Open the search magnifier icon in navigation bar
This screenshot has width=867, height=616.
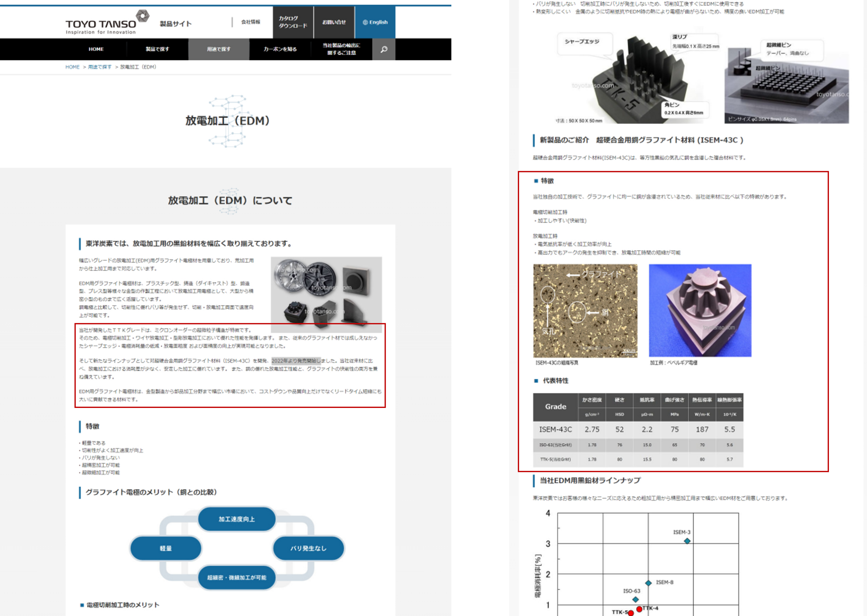coord(384,49)
